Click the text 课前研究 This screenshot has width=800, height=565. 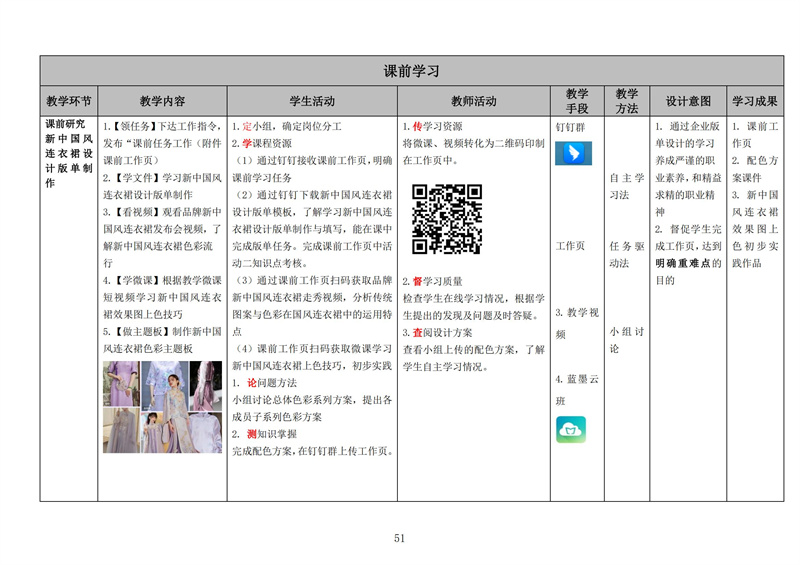click(x=65, y=124)
